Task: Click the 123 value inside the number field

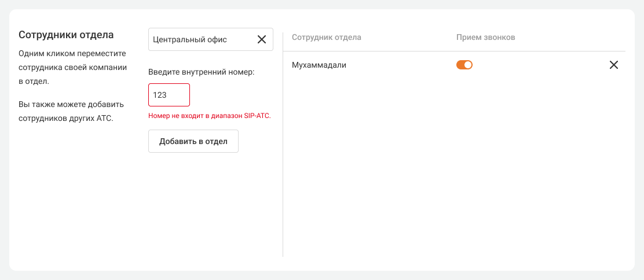Action: [x=160, y=95]
